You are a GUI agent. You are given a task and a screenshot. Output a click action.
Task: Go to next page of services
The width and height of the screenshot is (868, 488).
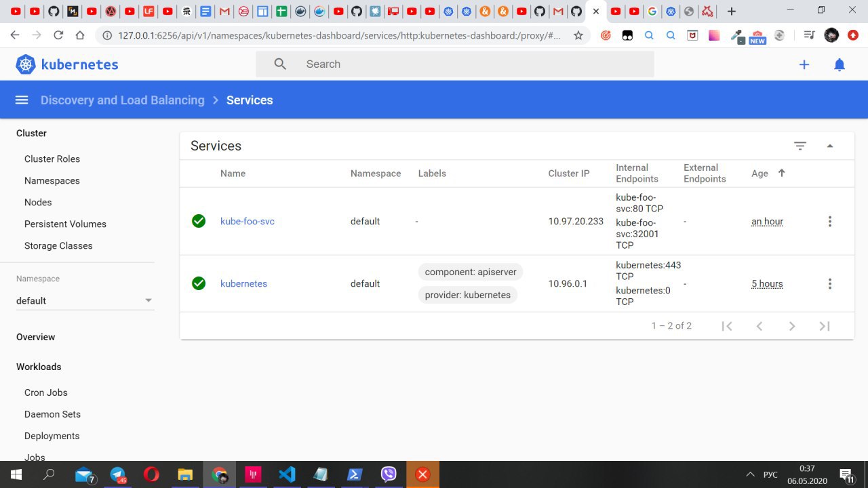click(x=792, y=326)
